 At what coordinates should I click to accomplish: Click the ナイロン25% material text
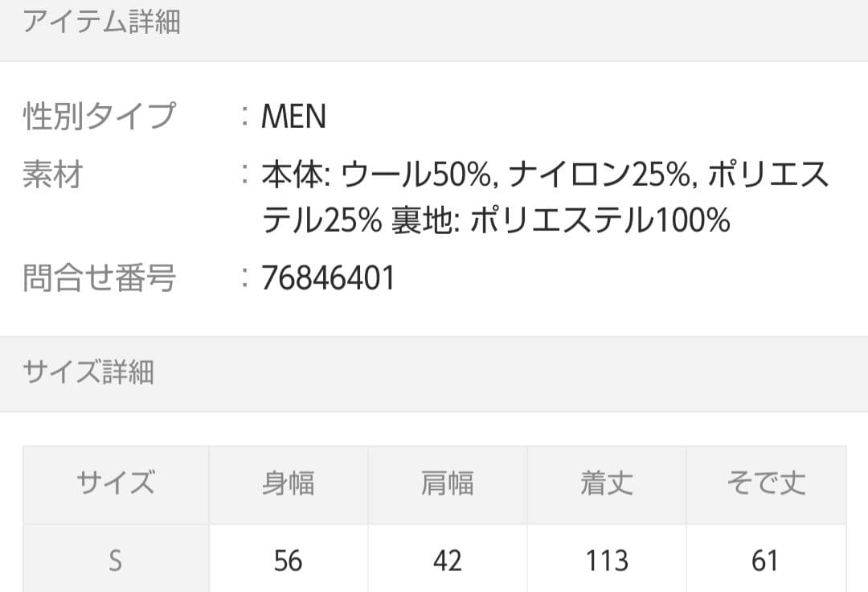[600, 175]
